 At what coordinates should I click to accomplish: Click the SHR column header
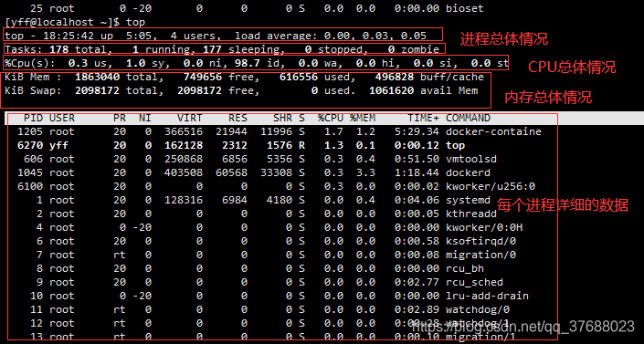[x=282, y=119]
